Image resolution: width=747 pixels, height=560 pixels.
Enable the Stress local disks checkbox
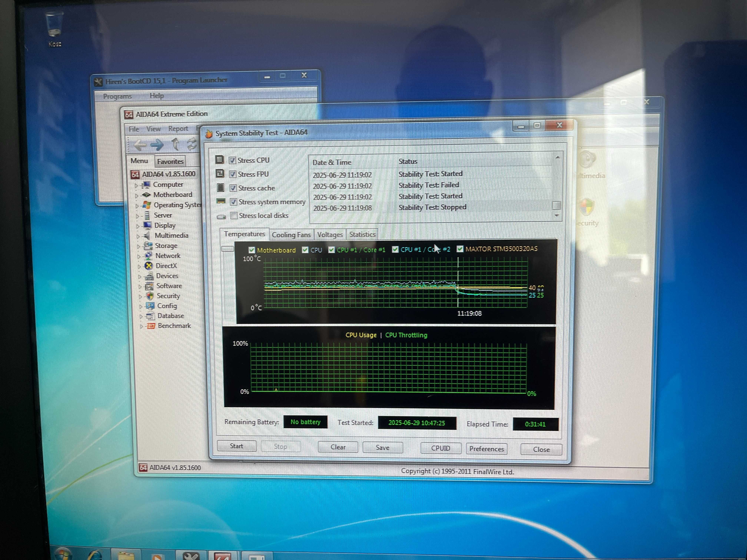click(x=234, y=215)
